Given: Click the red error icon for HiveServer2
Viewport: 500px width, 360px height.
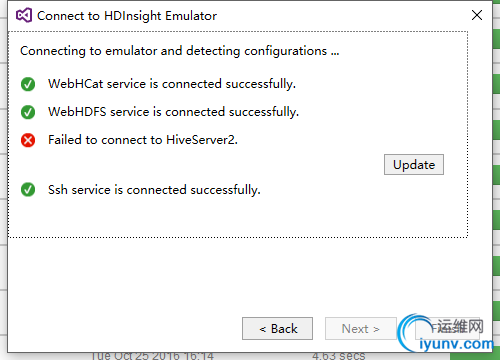Looking at the screenshot, I should pos(28,140).
